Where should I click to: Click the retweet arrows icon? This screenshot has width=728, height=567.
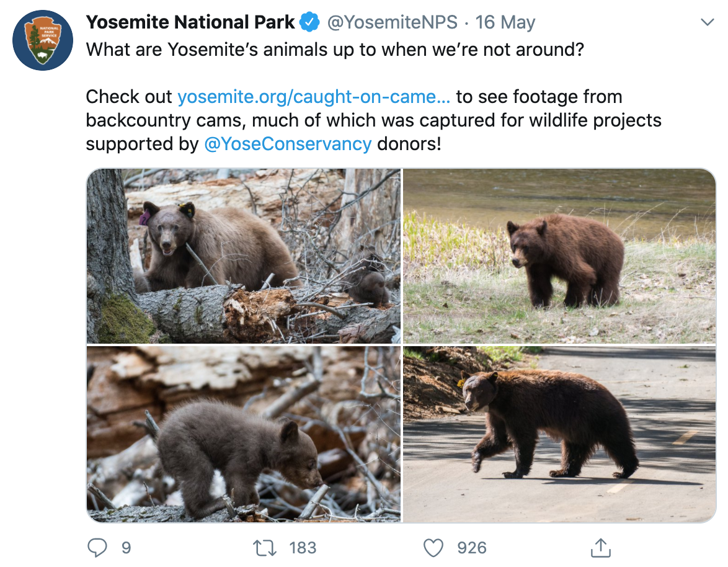[266, 548]
